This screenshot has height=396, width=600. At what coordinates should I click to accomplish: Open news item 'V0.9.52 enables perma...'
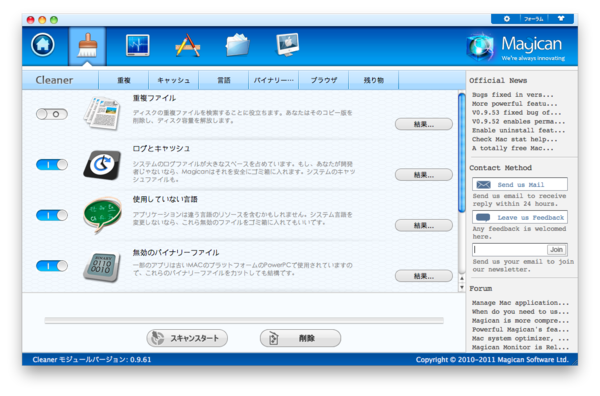point(518,122)
